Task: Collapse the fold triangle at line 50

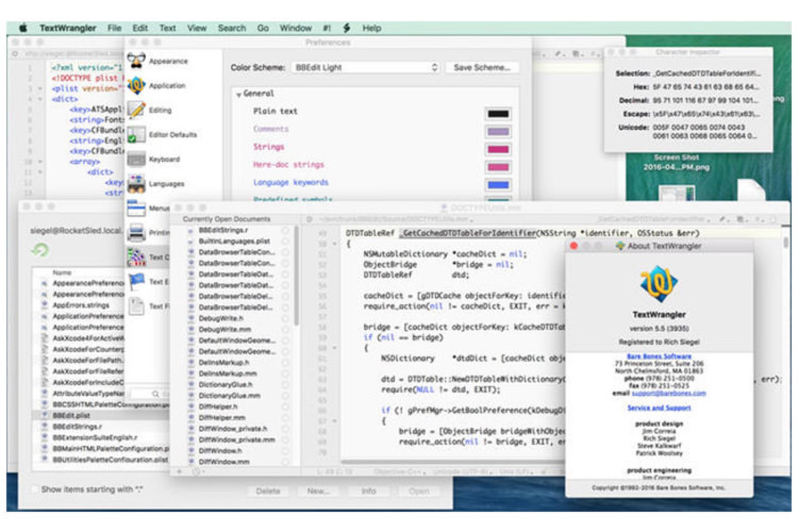Action: pos(335,244)
